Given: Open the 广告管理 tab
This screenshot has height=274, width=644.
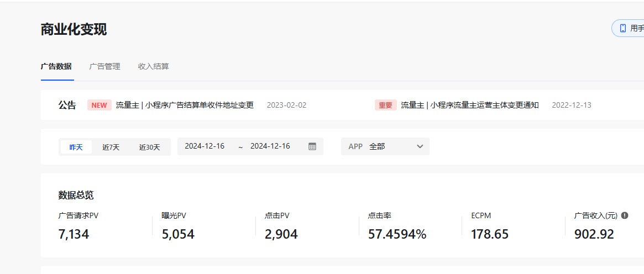Looking at the screenshot, I should click(x=104, y=66).
